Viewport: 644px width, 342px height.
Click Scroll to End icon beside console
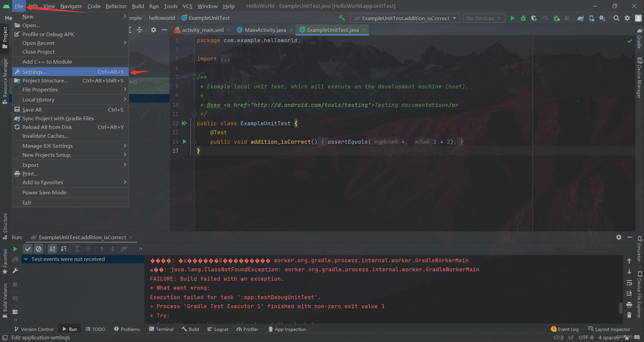(629, 293)
